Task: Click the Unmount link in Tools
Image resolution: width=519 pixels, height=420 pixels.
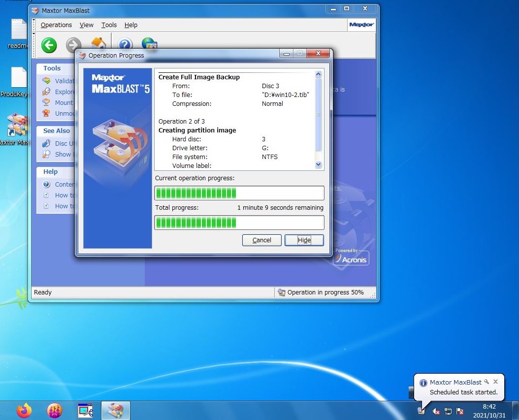Action: [65, 114]
